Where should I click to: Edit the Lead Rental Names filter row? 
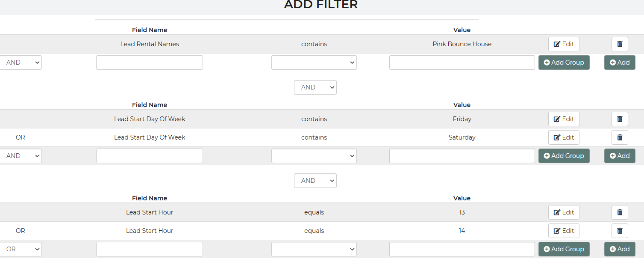coord(564,44)
